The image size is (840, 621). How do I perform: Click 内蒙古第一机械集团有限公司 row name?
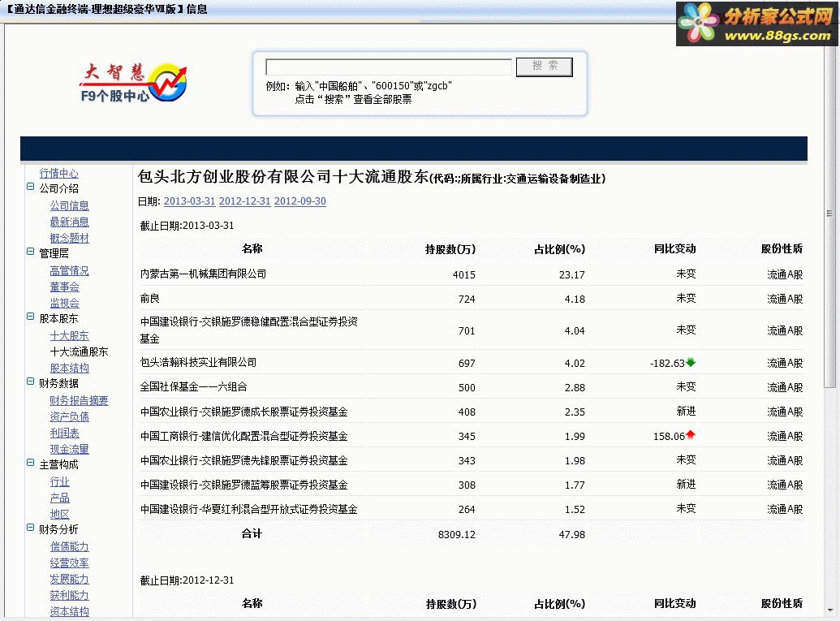pyautogui.click(x=203, y=274)
